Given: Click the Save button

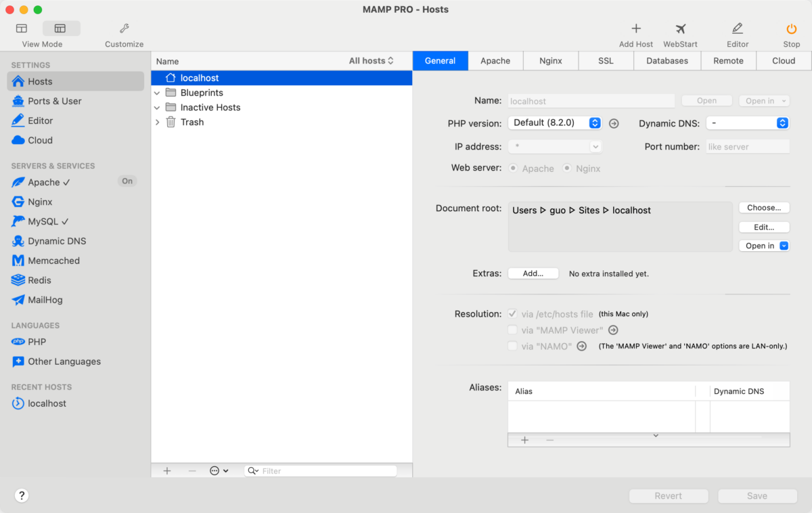Looking at the screenshot, I should (x=757, y=496).
